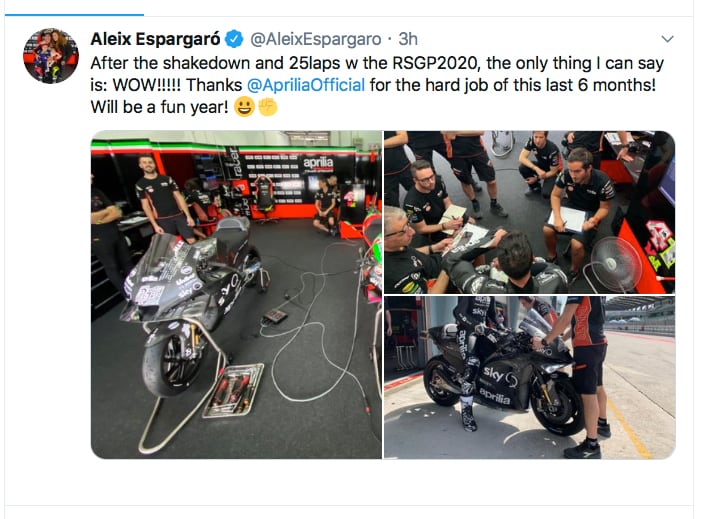The width and height of the screenshot is (701, 519).
Task: Click the blue verified badge icon
Action: [x=234, y=39]
